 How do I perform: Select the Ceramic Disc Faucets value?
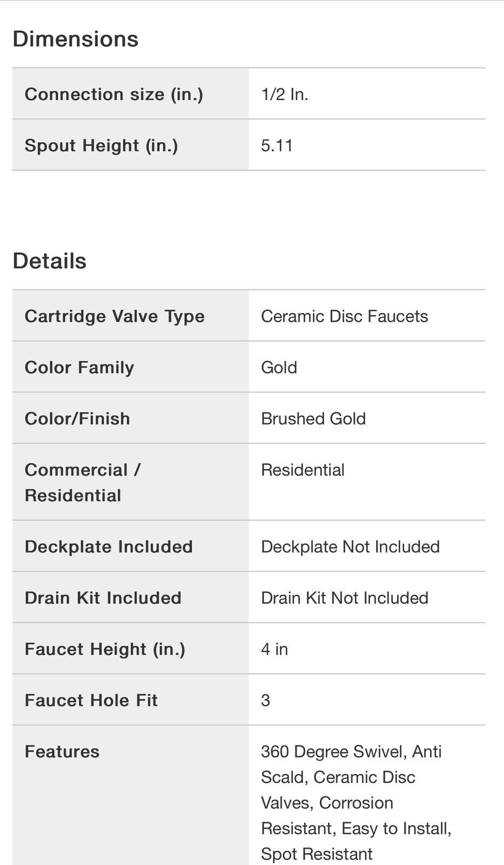pyautogui.click(x=345, y=316)
